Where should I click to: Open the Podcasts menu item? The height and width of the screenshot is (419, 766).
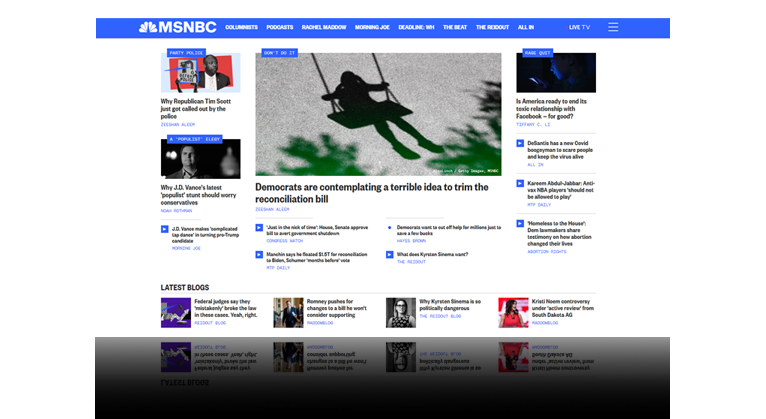(279, 27)
